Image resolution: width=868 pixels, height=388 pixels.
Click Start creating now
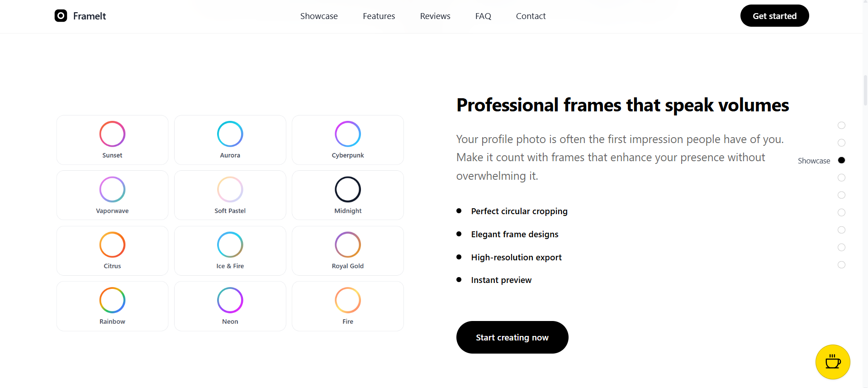512,337
